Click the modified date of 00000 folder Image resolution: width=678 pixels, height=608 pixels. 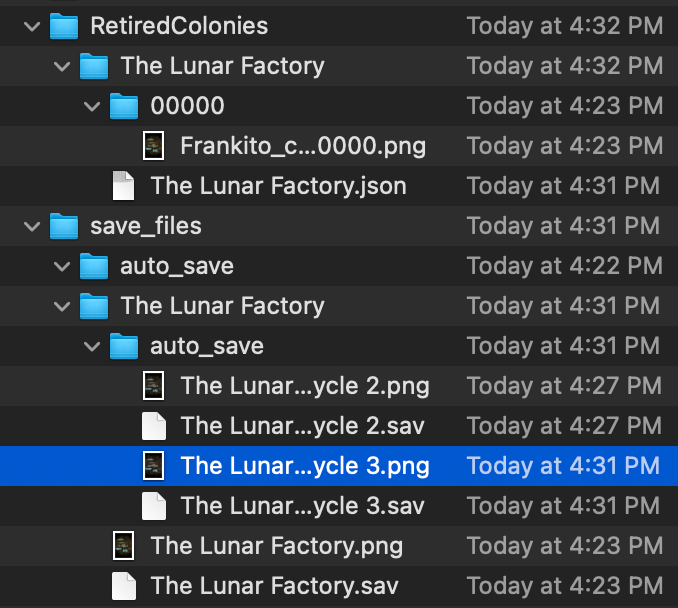(x=564, y=106)
